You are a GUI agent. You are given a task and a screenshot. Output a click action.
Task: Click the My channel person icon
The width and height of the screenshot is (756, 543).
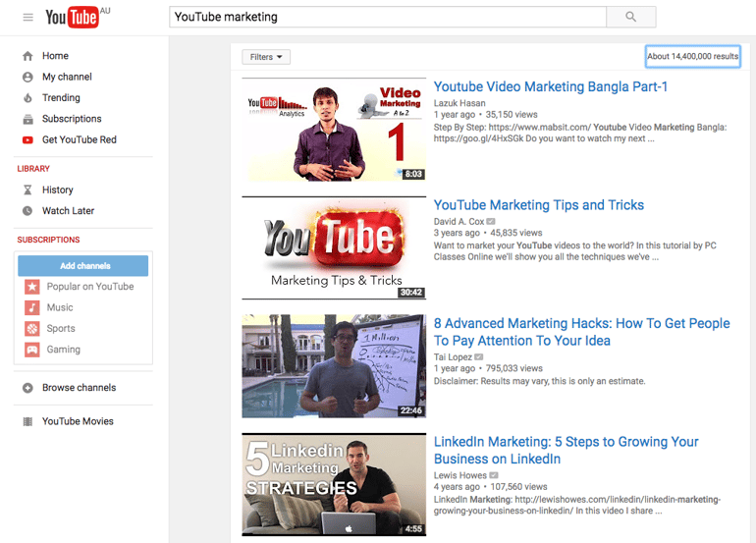click(27, 78)
